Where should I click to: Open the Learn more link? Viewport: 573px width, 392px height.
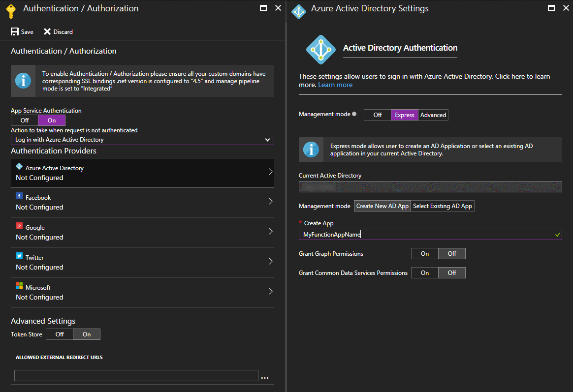coord(335,85)
